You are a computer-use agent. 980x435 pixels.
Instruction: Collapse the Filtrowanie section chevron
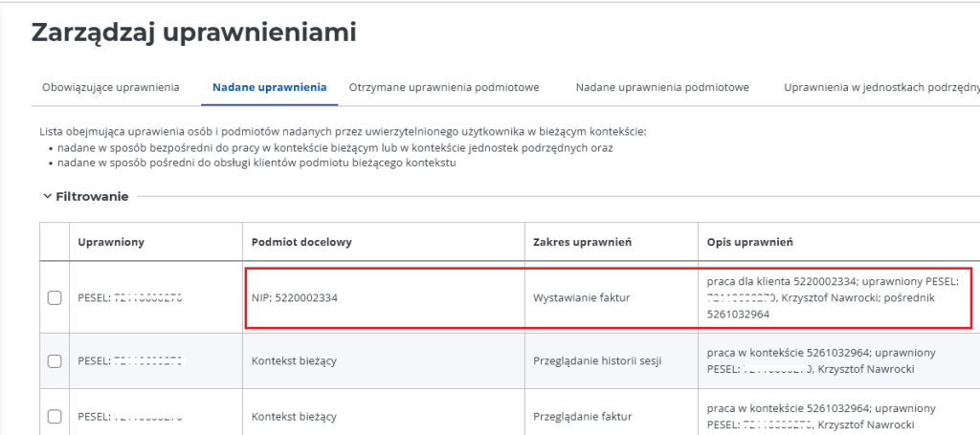pos(47,196)
